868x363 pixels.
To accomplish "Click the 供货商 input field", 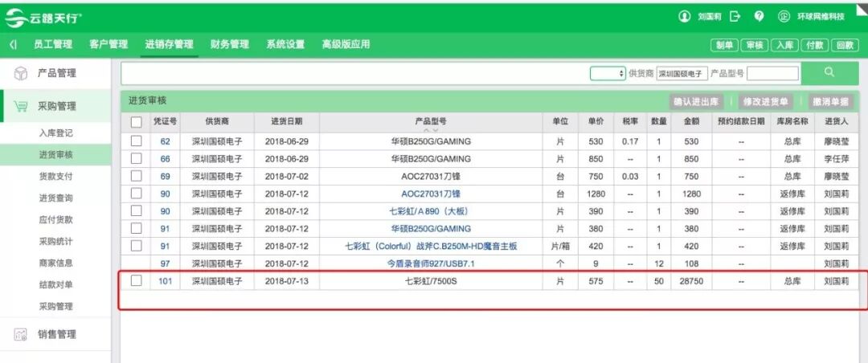I will pyautogui.click(x=682, y=74).
